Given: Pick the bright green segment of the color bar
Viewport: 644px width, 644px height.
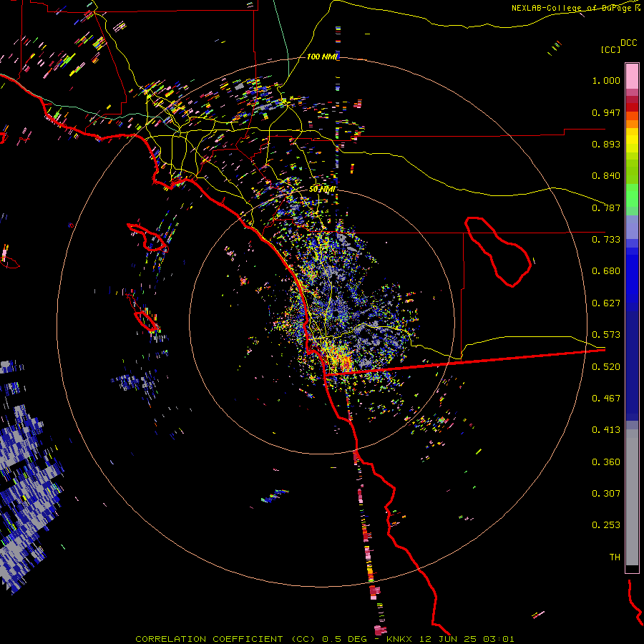Looking at the screenshot, I should (632, 195).
